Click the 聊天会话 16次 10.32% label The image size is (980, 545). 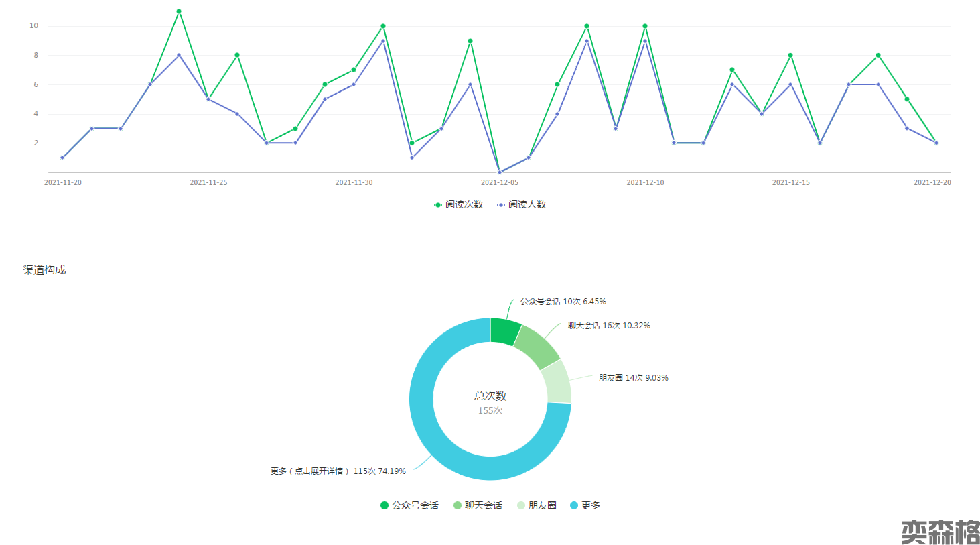pos(608,326)
